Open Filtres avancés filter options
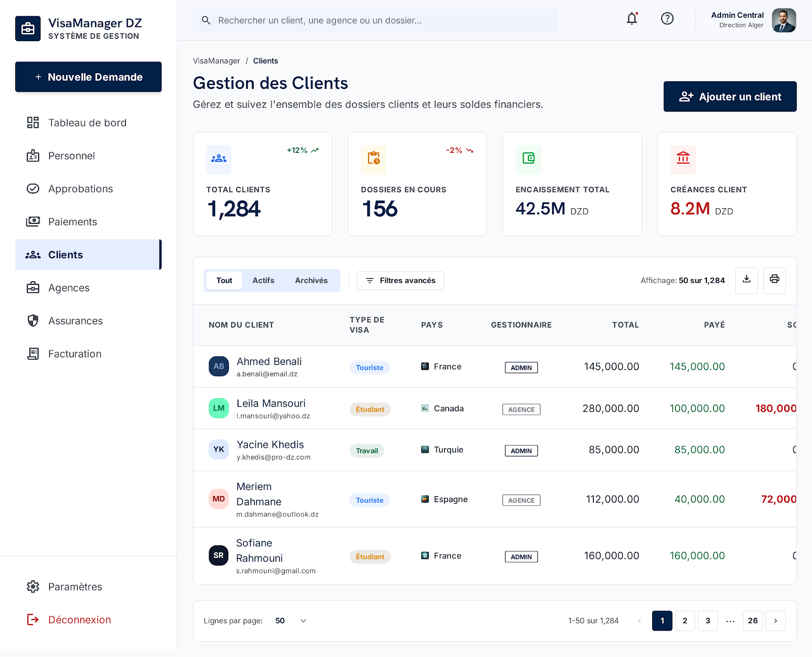812x657 pixels. (400, 280)
